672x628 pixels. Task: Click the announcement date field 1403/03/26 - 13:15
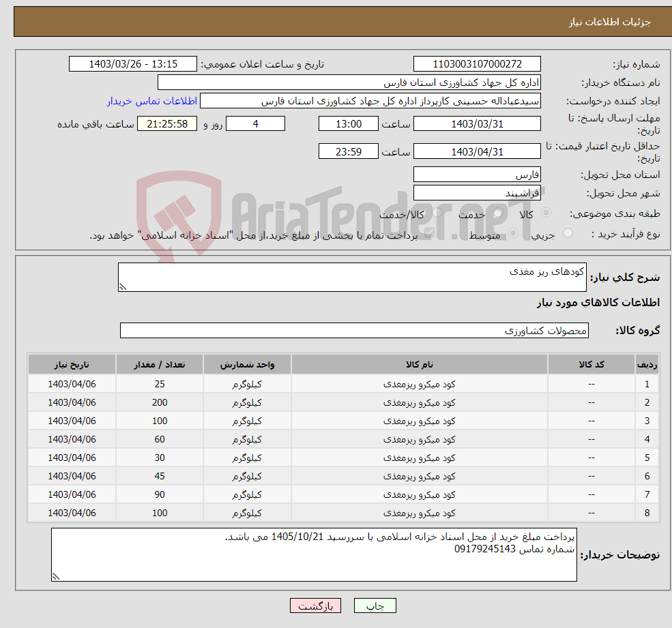133,64
